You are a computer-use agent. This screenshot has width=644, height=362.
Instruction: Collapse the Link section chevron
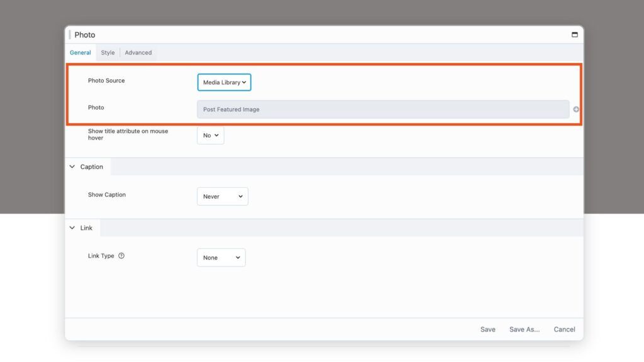(x=72, y=228)
